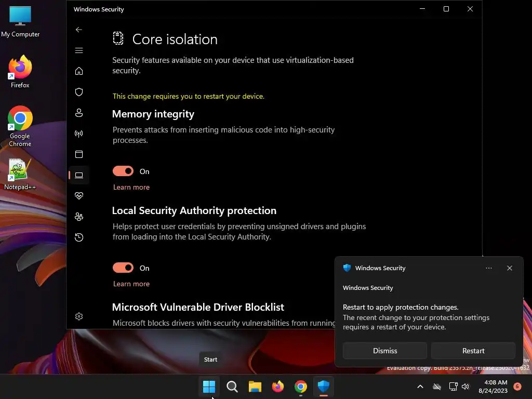
Task: Select Firefox desktop shortcut
Action: [20, 72]
